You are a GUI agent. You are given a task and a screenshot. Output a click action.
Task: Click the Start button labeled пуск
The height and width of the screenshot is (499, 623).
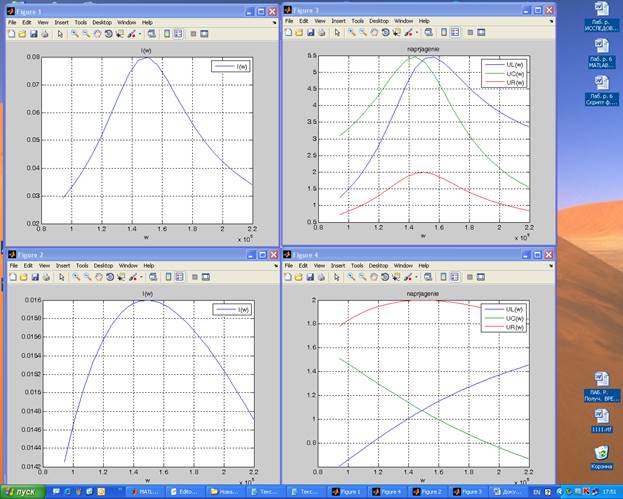(23, 492)
